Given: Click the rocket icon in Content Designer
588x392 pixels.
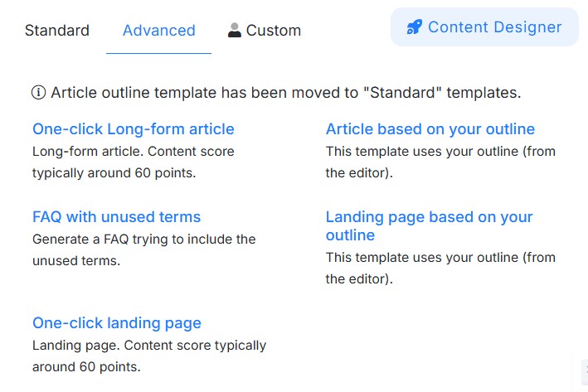Looking at the screenshot, I should coord(414,27).
